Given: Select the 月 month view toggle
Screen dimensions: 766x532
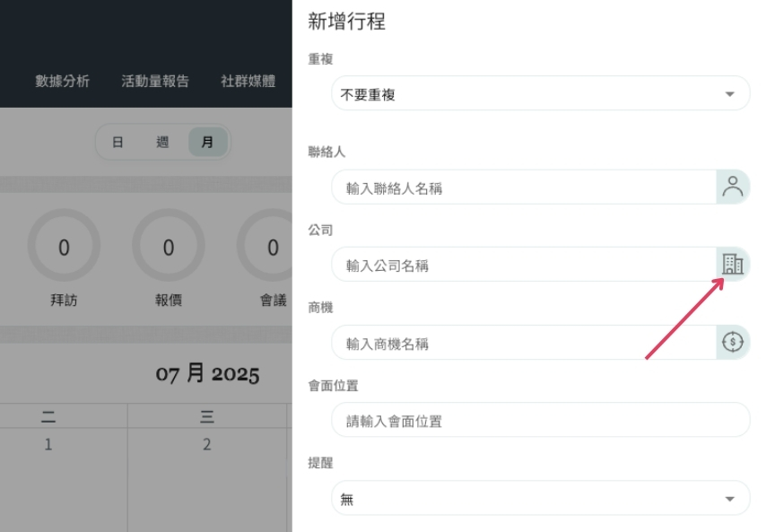Looking at the screenshot, I should [x=207, y=142].
